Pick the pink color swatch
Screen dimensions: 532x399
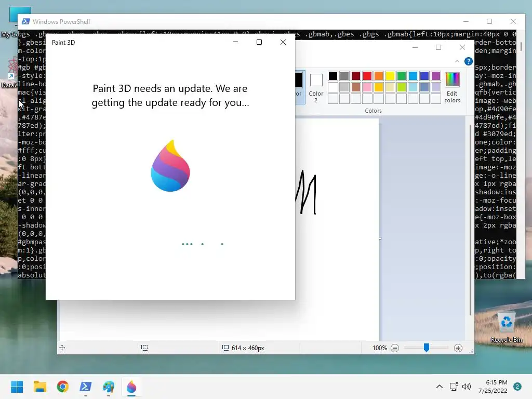tap(367, 87)
